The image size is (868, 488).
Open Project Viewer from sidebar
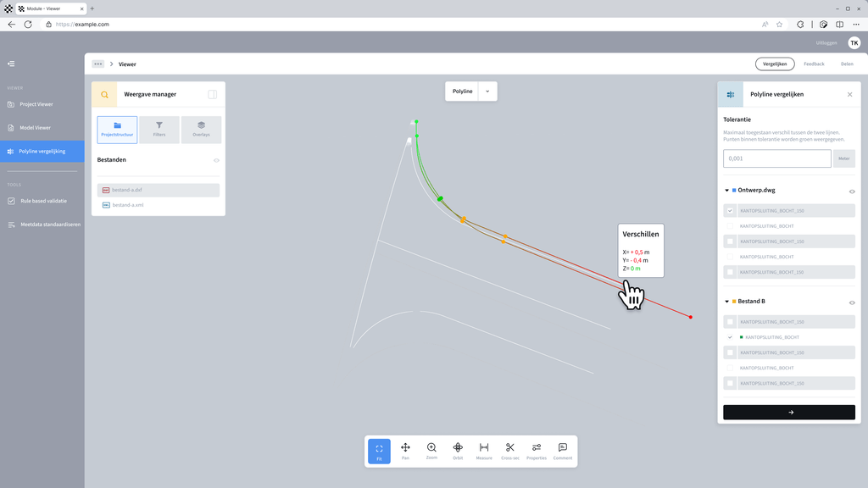[36, 104]
